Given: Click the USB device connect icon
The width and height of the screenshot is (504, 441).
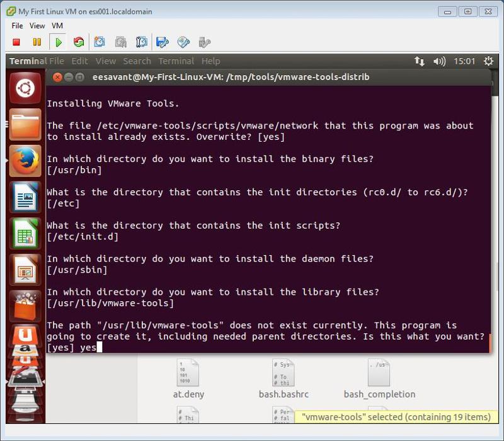Looking at the screenshot, I should 204,42.
